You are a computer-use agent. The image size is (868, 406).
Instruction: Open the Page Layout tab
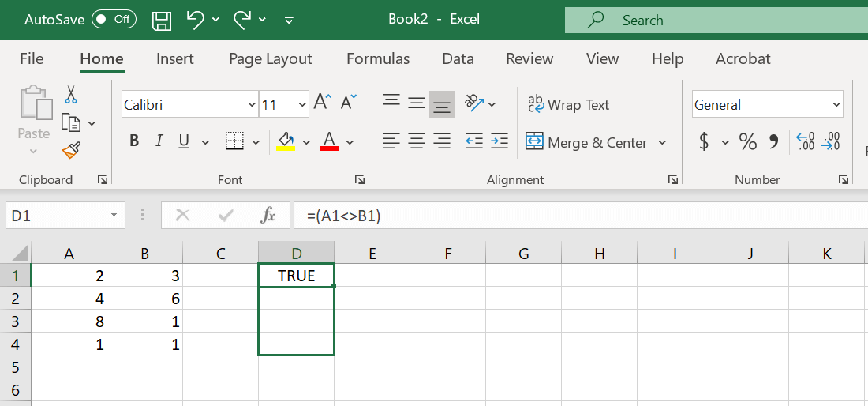point(270,59)
